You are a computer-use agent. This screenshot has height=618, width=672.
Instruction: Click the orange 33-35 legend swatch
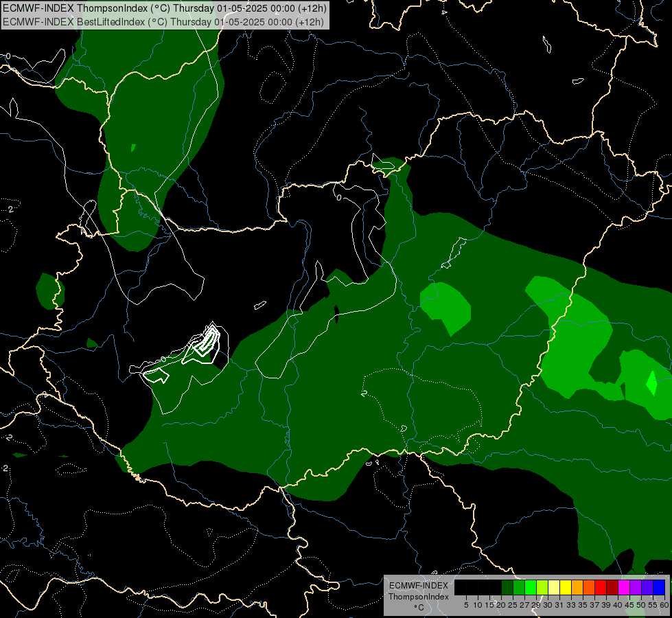[577, 587]
